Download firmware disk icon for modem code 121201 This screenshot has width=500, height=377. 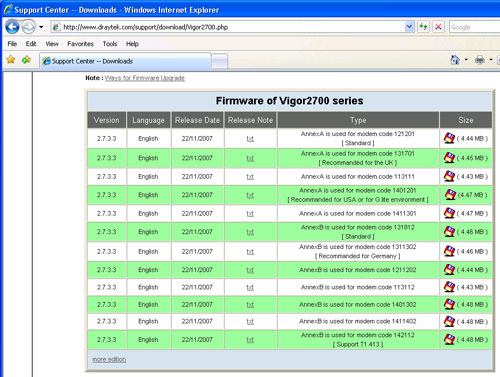449,138
